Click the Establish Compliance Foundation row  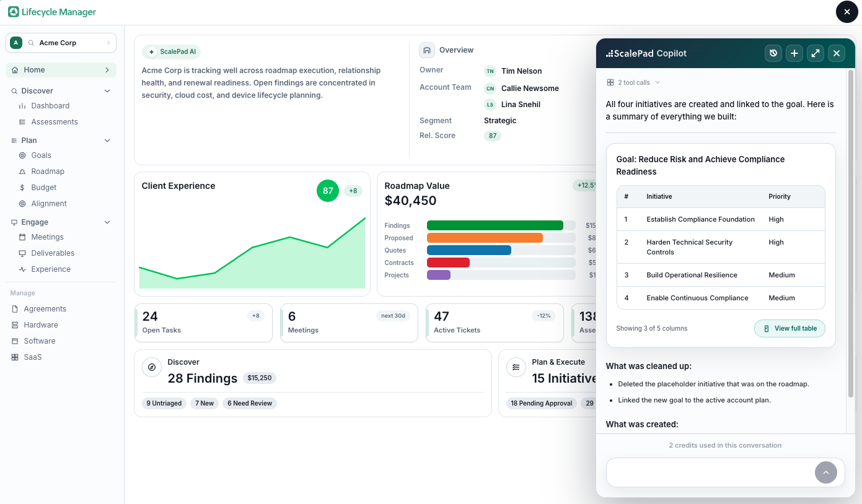click(721, 219)
